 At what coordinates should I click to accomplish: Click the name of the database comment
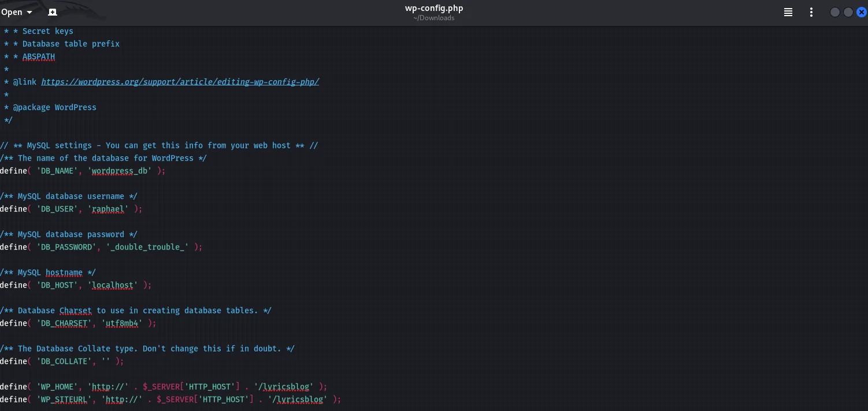(x=103, y=158)
